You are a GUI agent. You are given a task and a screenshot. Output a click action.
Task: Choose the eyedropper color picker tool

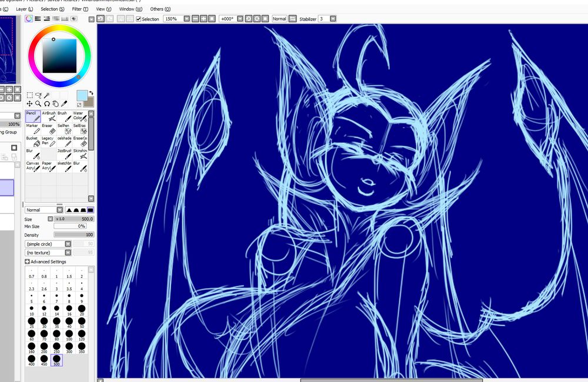(64, 104)
